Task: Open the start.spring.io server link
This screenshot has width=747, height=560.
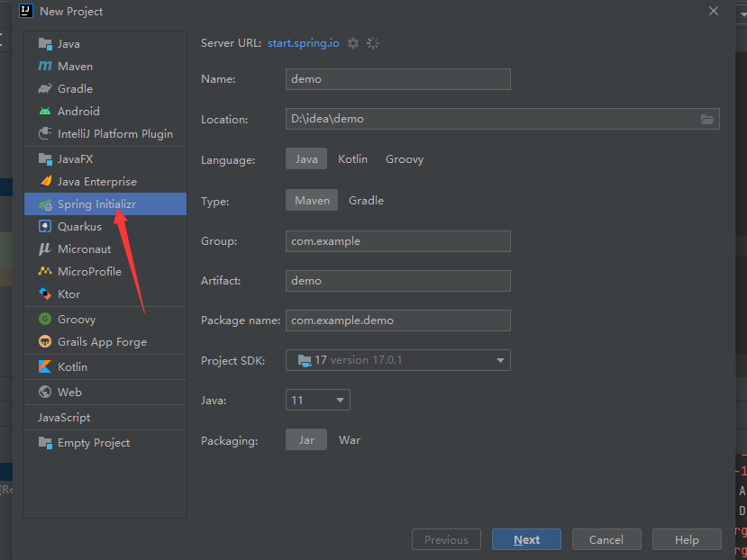Action: (304, 43)
